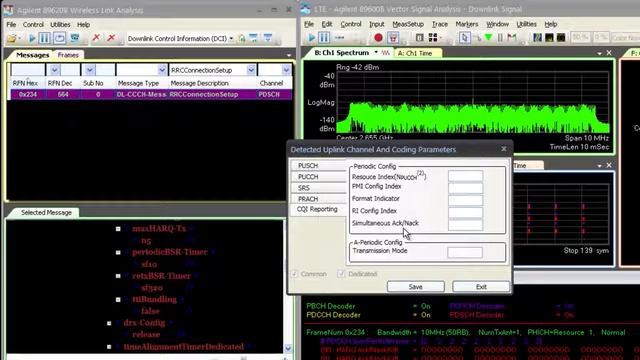
Task: Click the open file folder icon in Wireless Link Analysis
Action: [12, 38]
